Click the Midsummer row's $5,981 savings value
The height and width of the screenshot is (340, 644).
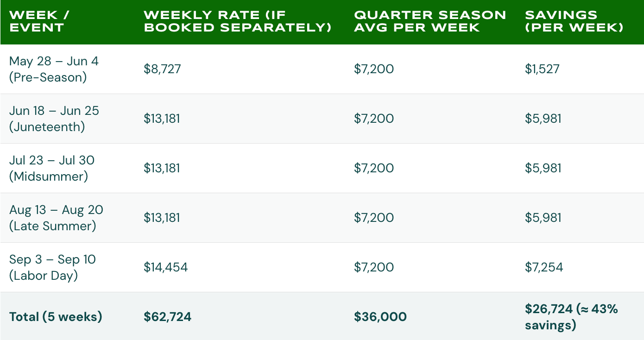tap(543, 168)
